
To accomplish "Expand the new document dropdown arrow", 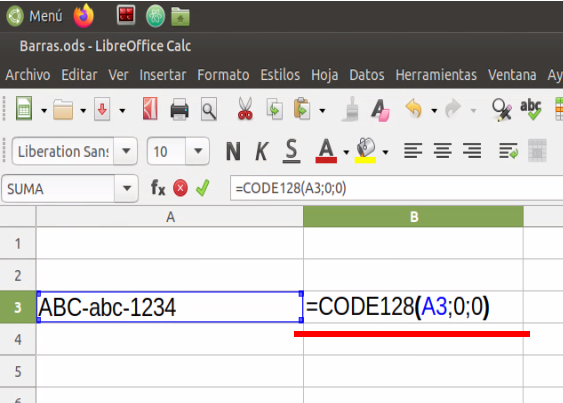I will [44, 111].
